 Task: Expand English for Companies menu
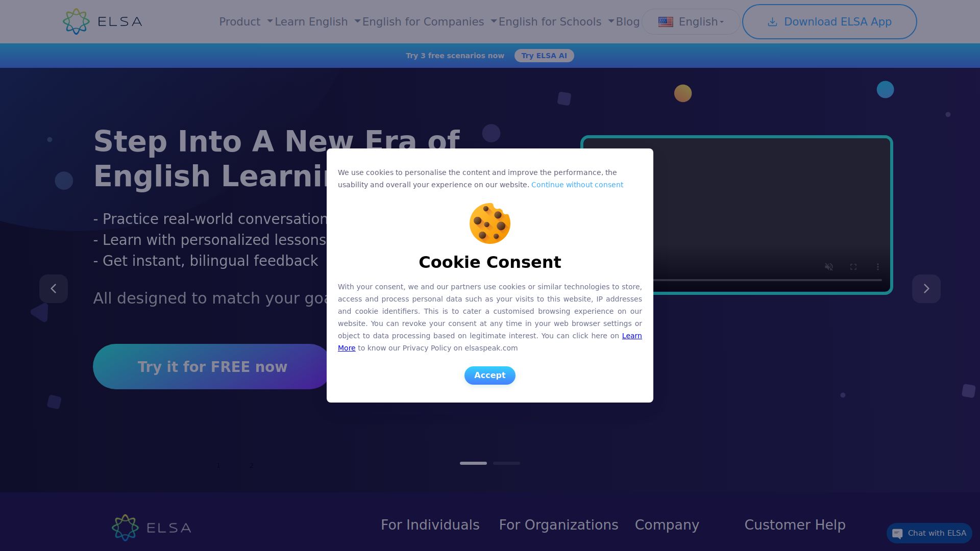click(x=429, y=22)
